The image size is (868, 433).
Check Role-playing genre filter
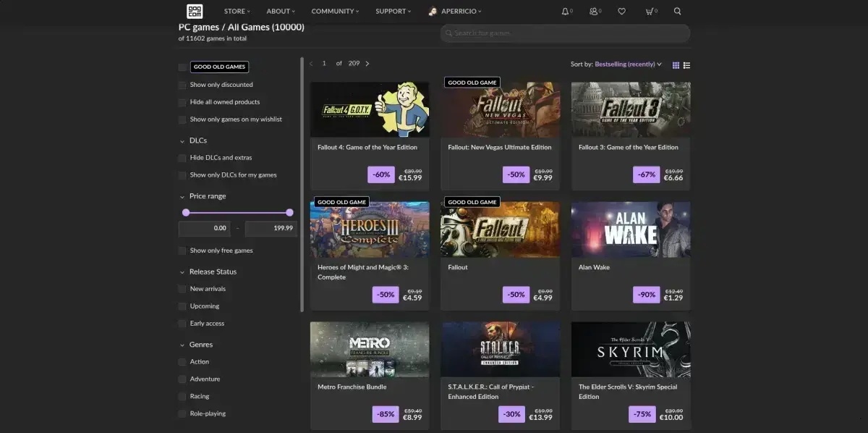[x=182, y=414]
